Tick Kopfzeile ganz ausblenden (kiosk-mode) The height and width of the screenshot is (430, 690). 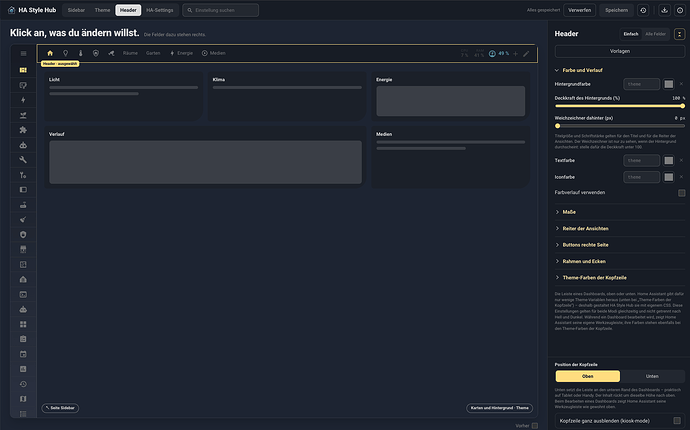[677, 421]
